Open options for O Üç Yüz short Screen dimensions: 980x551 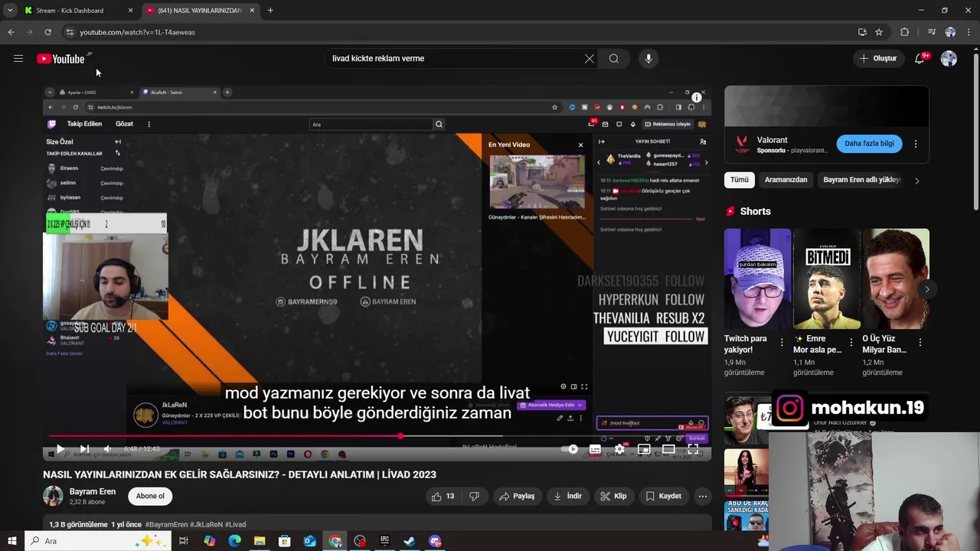click(x=920, y=342)
